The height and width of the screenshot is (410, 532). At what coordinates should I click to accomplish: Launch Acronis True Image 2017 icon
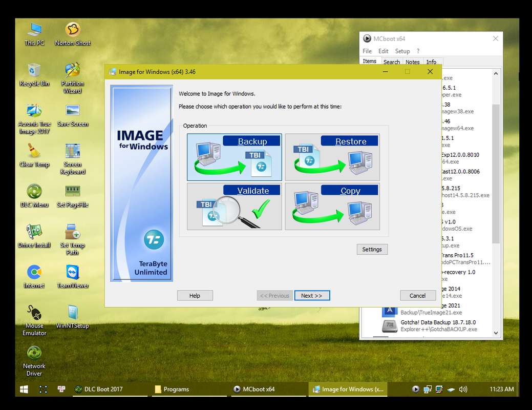(x=34, y=119)
